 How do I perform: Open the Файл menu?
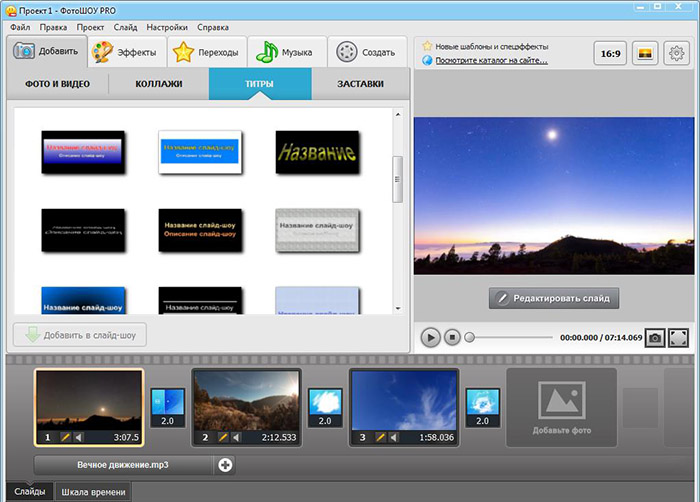pyautogui.click(x=20, y=27)
